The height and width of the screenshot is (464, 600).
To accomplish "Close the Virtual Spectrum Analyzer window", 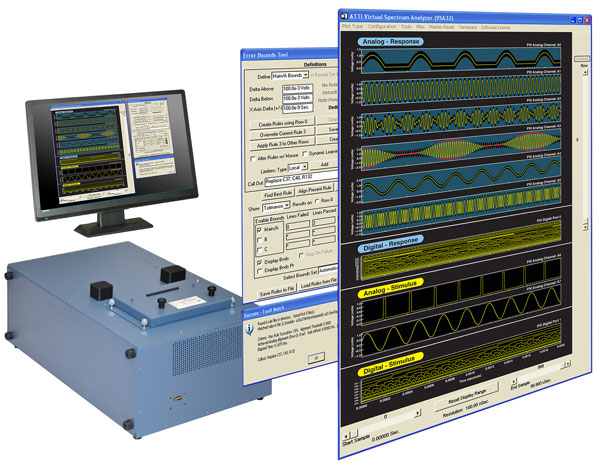I will (587, 20).
